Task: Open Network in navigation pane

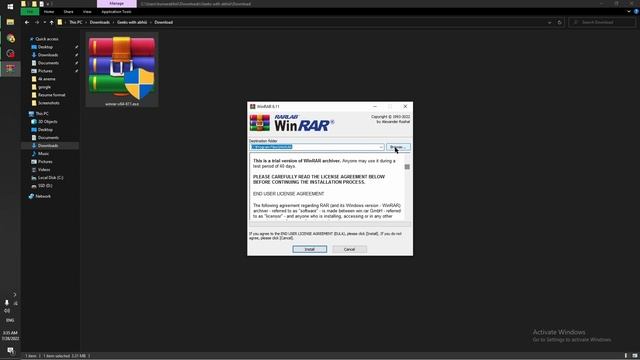Action: (43, 196)
